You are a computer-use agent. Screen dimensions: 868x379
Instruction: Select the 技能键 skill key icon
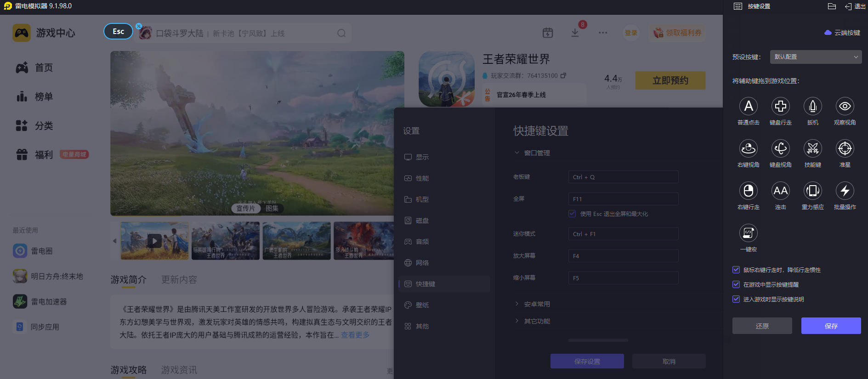(812, 149)
